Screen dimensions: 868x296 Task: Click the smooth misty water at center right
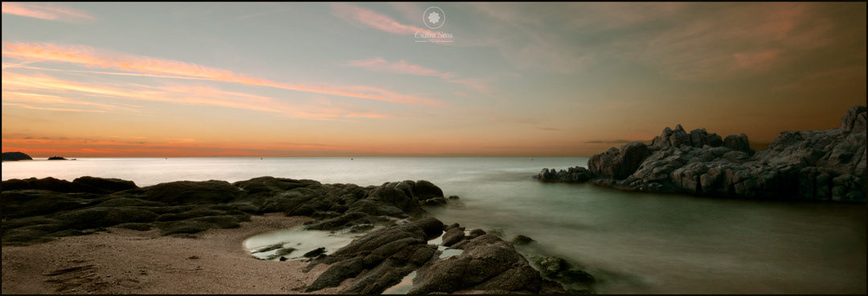coord(692,238)
